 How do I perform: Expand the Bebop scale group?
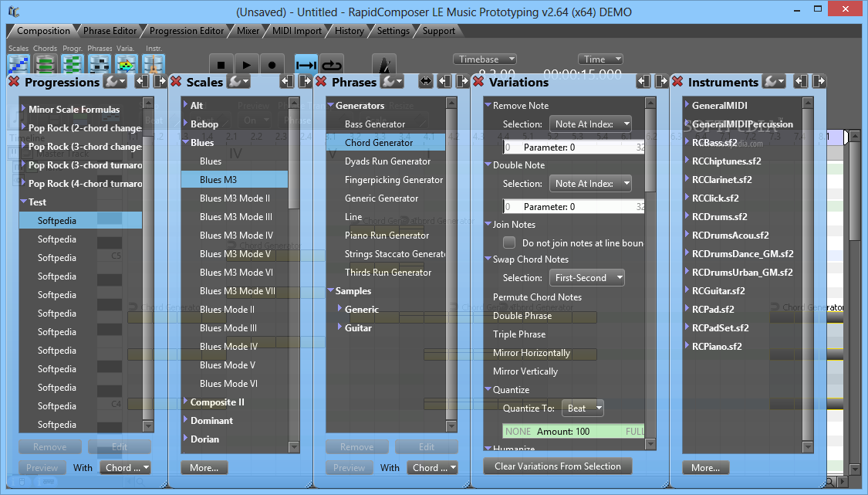(x=186, y=124)
